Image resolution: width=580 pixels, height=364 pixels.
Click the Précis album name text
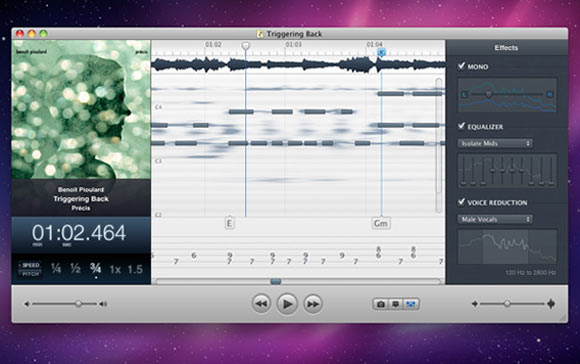point(81,208)
